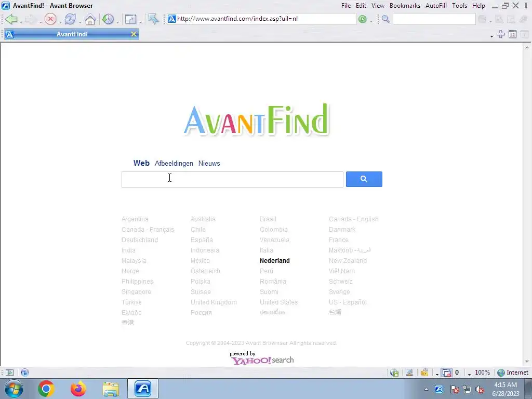Screen dimensions: 532x399
Task: Expand the Back button history dropdown
Action: tap(21, 22)
